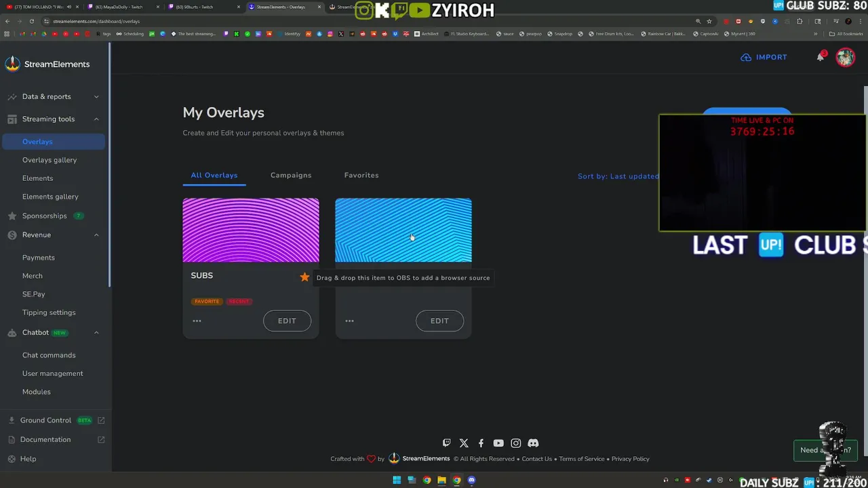
Task: Click the Privacy Policy footer link
Action: 630,459
